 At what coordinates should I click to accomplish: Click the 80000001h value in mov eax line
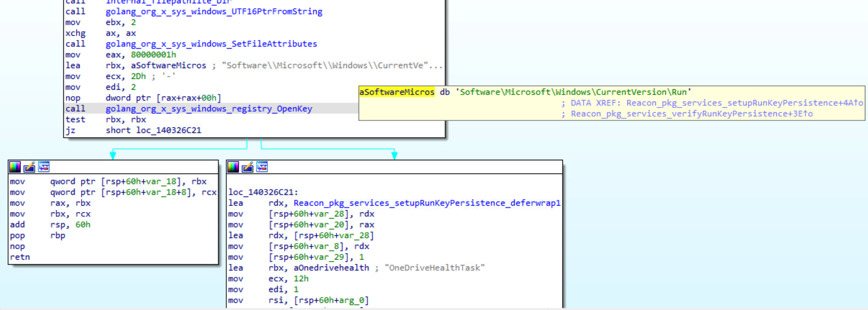(x=153, y=55)
